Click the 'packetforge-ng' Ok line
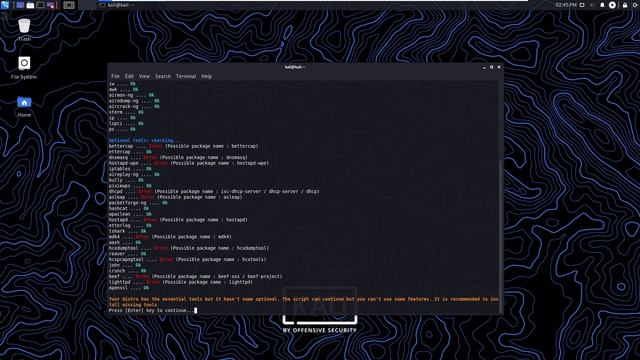The height and width of the screenshot is (360, 640). 138,202
